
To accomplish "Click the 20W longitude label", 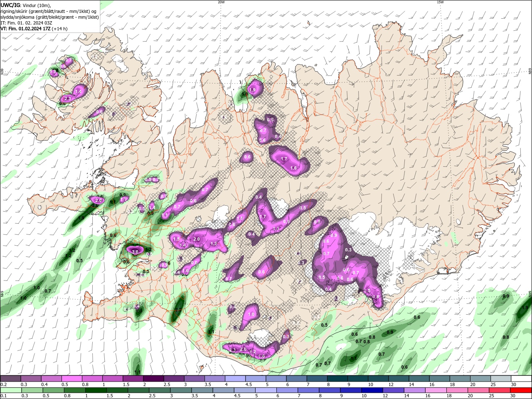I will 221,2.
